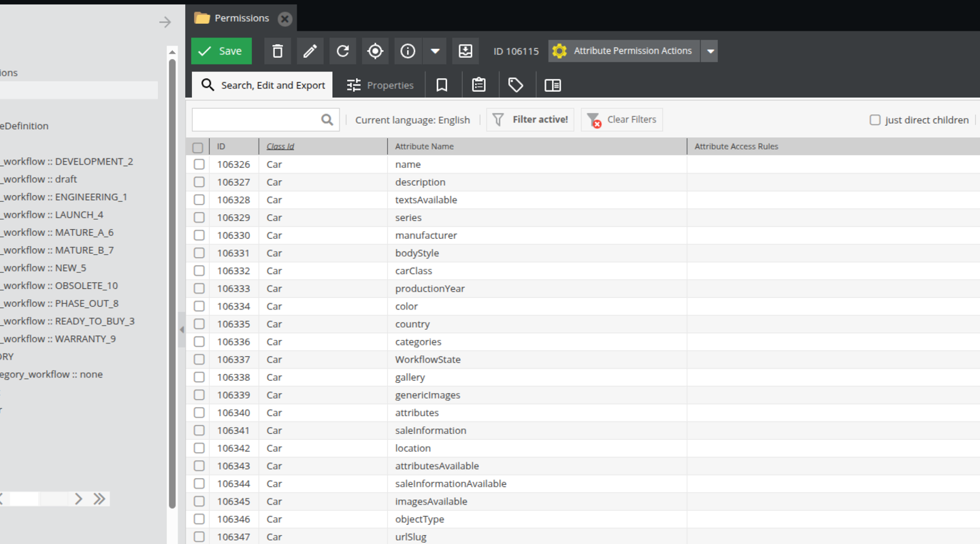The image size is (980, 544).
Task: Click tree scrollbar up arrow
Action: [x=172, y=52]
